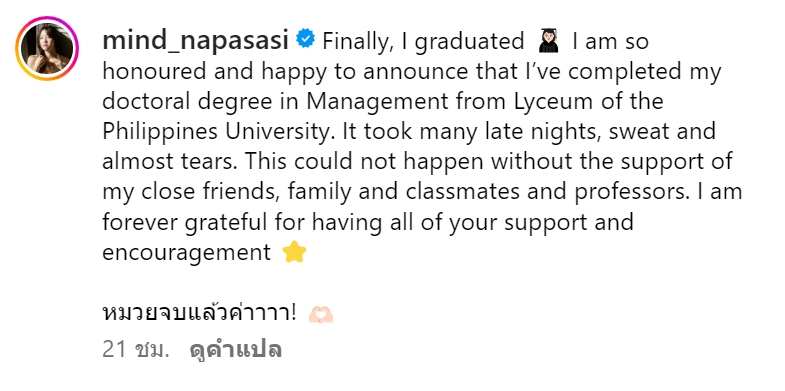
Task: Click the "21 ชม." timestamp
Action: click(x=135, y=349)
